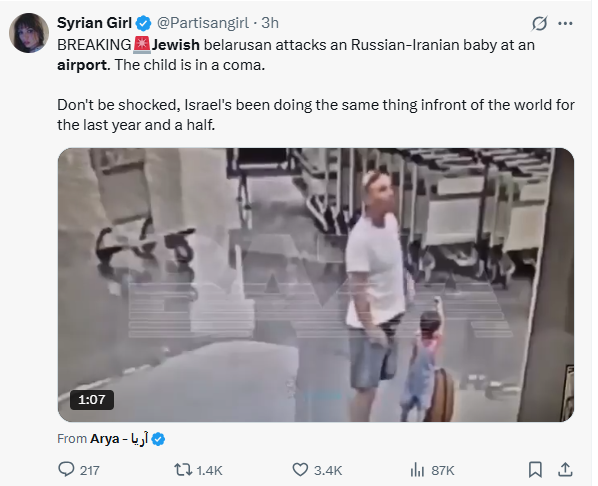This screenshot has width=598, height=486.
Task: Click the blue verified badge beside Syrian Girl
Action: 144,24
